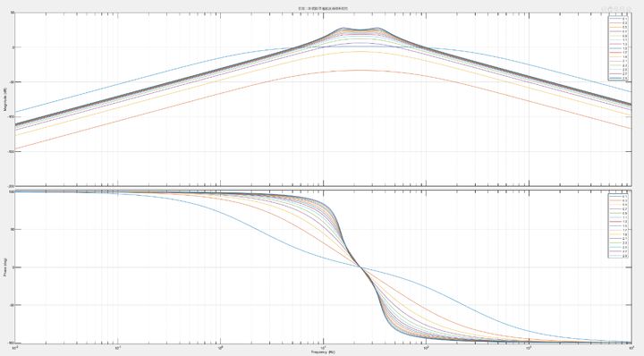This screenshot has height=356, width=644.
Task: Select the Magnitude (dB) y-axis label
Action: click(5, 100)
